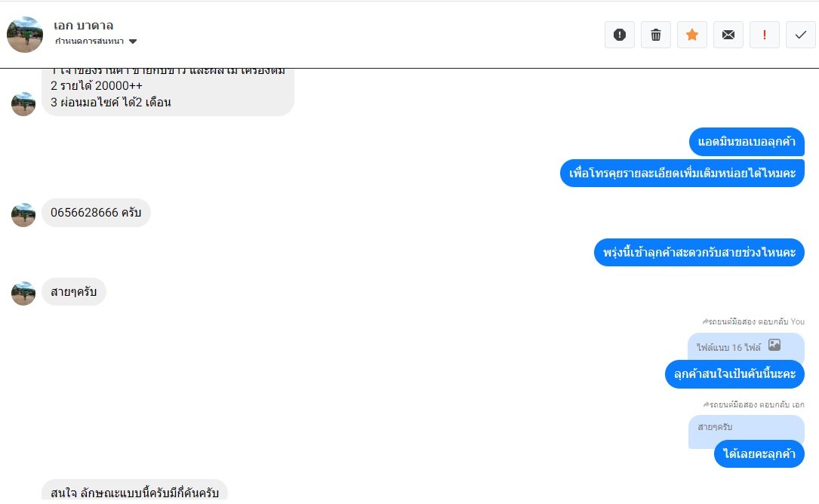Click the header profile picture
The image size is (819, 504).
click(25, 35)
